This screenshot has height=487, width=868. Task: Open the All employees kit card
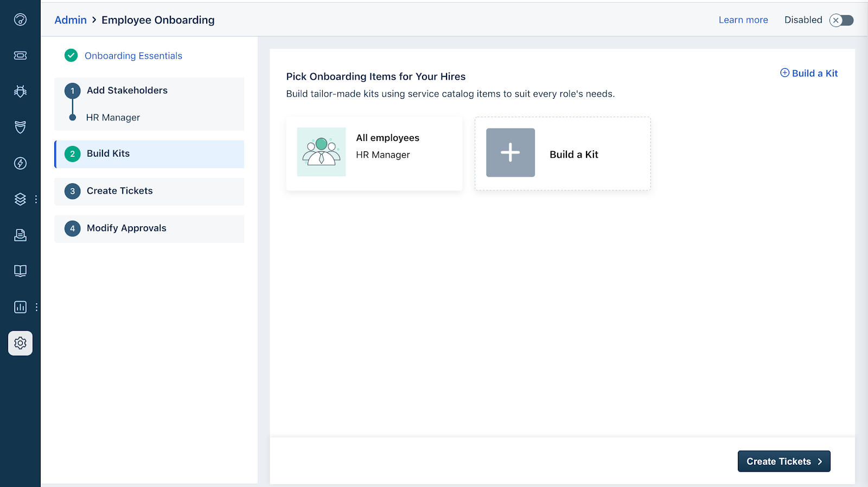pyautogui.click(x=374, y=153)
